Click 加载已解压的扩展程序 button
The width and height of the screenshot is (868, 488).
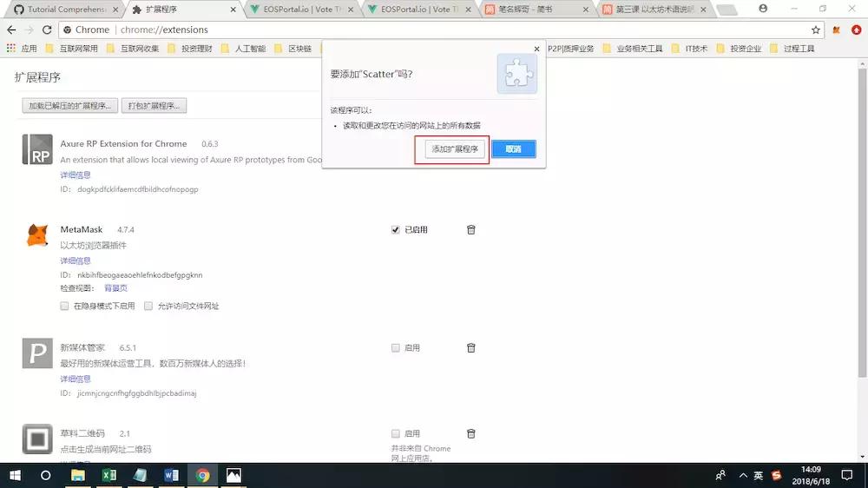pos(69,106)
